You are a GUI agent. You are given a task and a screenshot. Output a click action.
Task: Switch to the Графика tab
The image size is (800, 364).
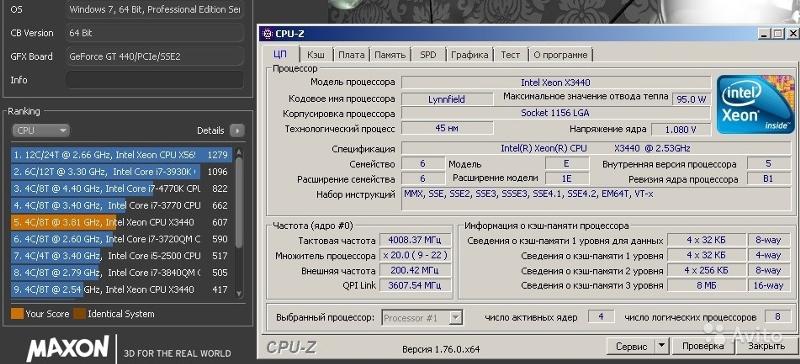pos(469,55)
